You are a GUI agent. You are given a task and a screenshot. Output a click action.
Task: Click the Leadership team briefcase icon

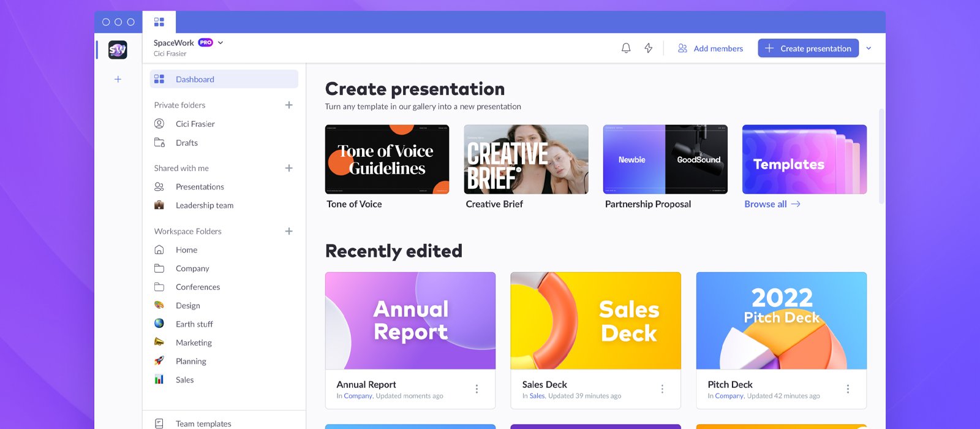[x=159, y=205]
